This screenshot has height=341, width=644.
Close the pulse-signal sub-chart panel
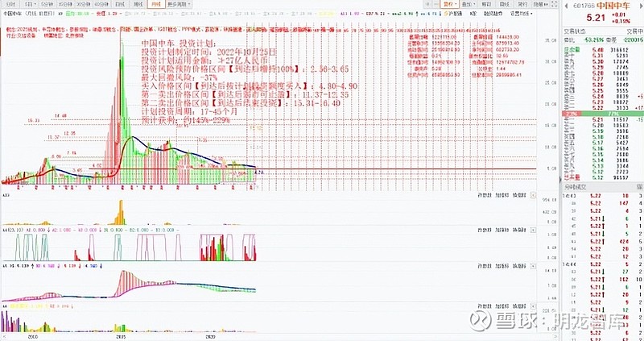[x=533, y=230]
